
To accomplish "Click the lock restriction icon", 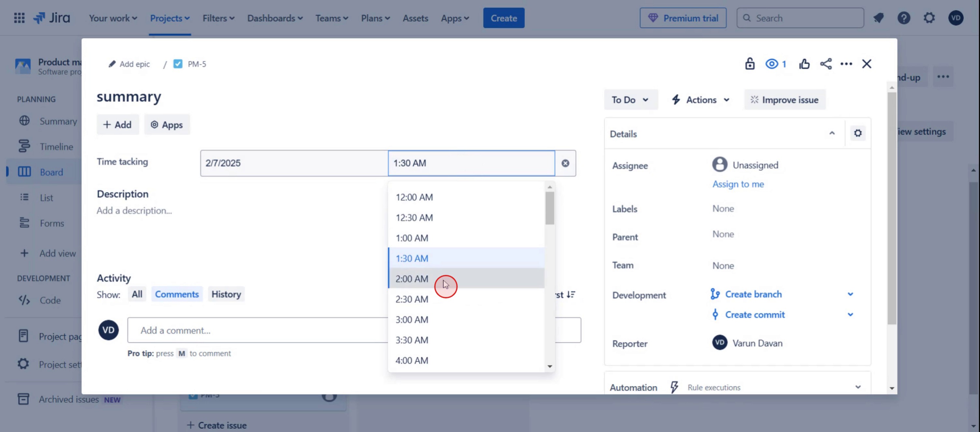I will [749, 64].
